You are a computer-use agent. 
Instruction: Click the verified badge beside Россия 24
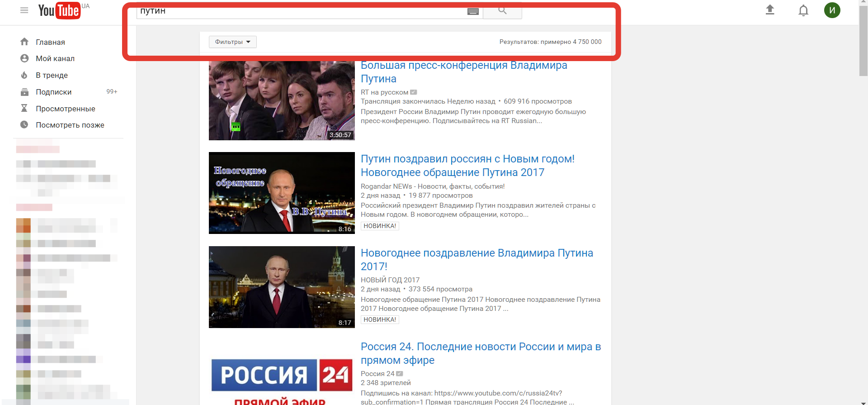[400, 374]
